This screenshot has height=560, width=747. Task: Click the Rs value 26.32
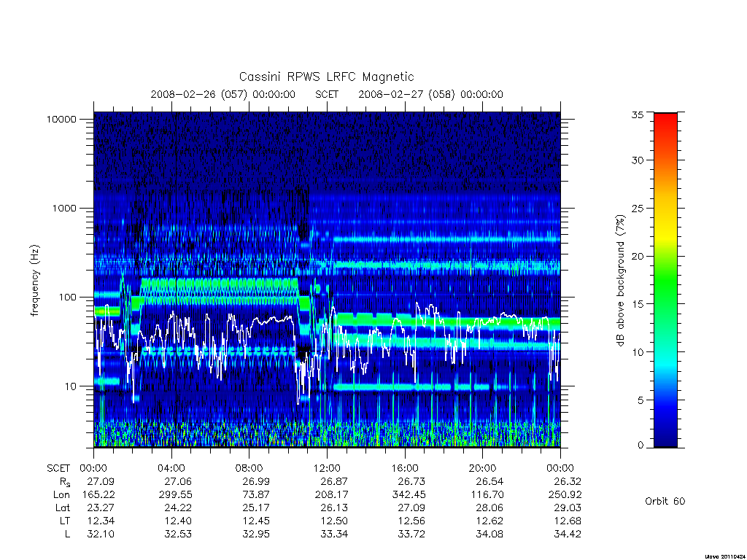568,481
